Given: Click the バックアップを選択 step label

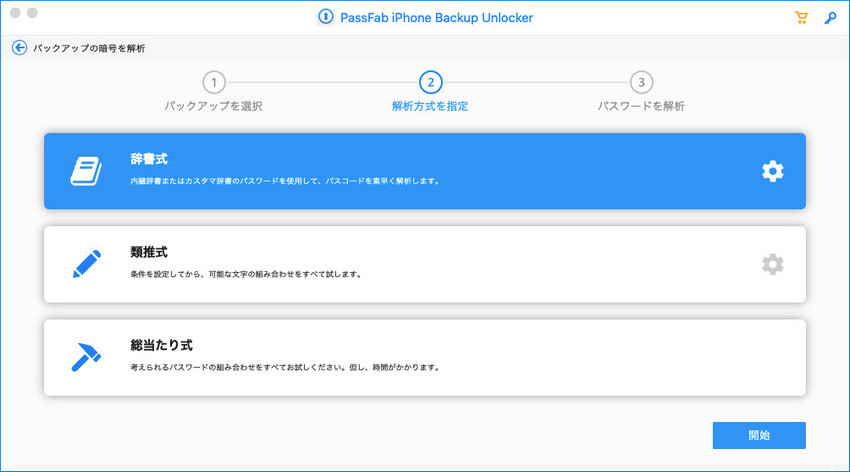Looking at the screenshot, I should pyautogui.click(x=213, y=105).
